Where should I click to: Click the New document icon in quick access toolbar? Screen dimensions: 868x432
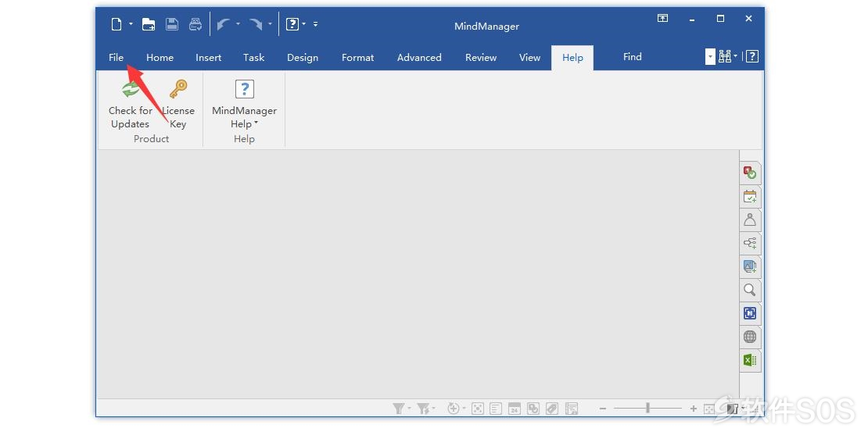pyautogui.click(x=117, y=24)
